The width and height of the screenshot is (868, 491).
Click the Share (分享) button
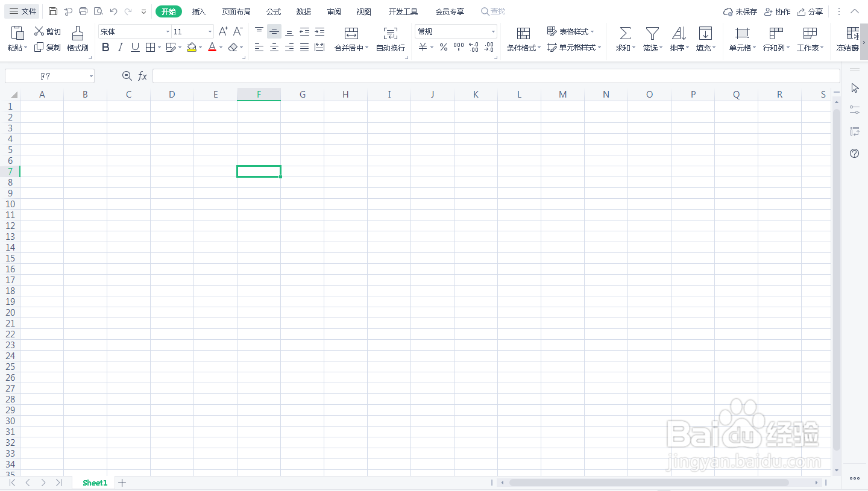tap(810, 11)
